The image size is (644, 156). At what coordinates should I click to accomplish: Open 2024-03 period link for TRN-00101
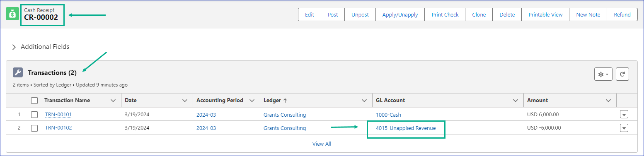tap(206, 115)
